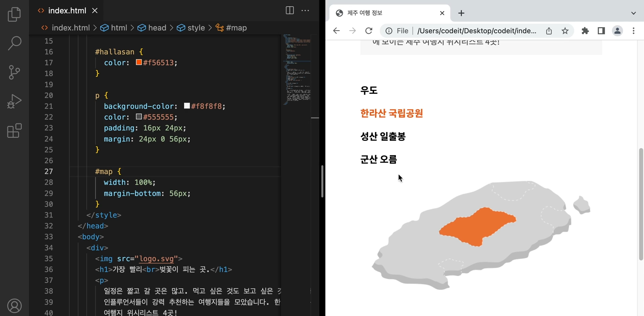The image size is (644, 316).
Task: Click the browser page vertical scrollbar
Action: click(x=641, y=204)
